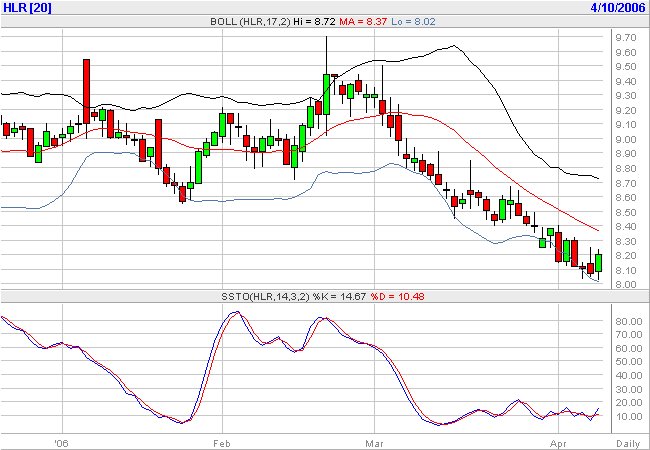Click the 80.00 stochastic axis label
The width and height of the screenshot is (650, 450).
628,322
